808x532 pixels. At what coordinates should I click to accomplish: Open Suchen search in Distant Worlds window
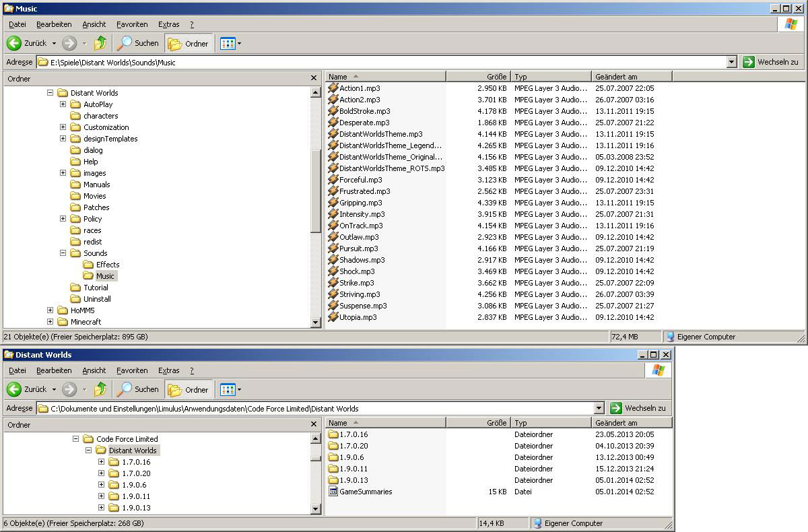[137, 389]
